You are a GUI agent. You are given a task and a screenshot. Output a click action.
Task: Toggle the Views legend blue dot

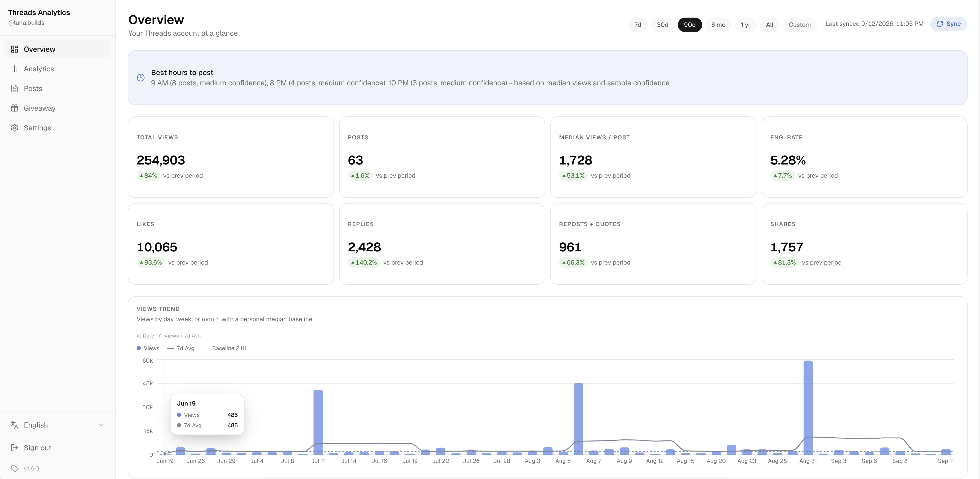click(139, 348)
